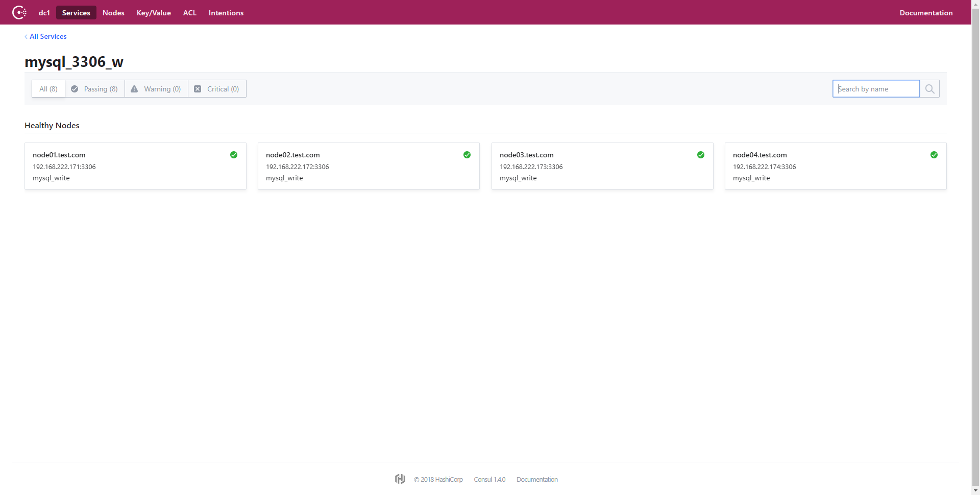Select address 192.168.222.174:3306
Image resolution: width=980 pixels, height=495 pixels.
tap(765, 167)
